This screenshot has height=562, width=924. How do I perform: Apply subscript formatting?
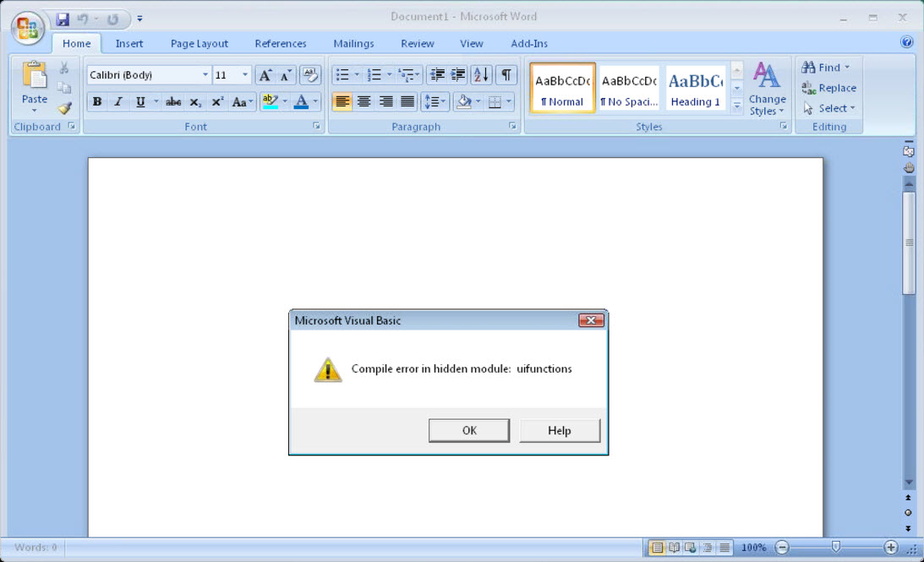(195, 102)
